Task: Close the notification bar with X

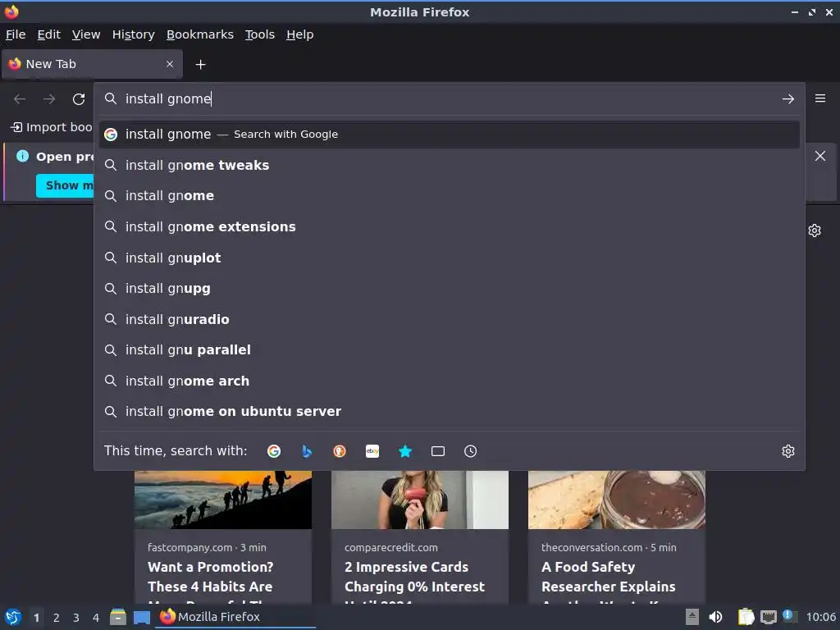Action: [x=819, y=156]
